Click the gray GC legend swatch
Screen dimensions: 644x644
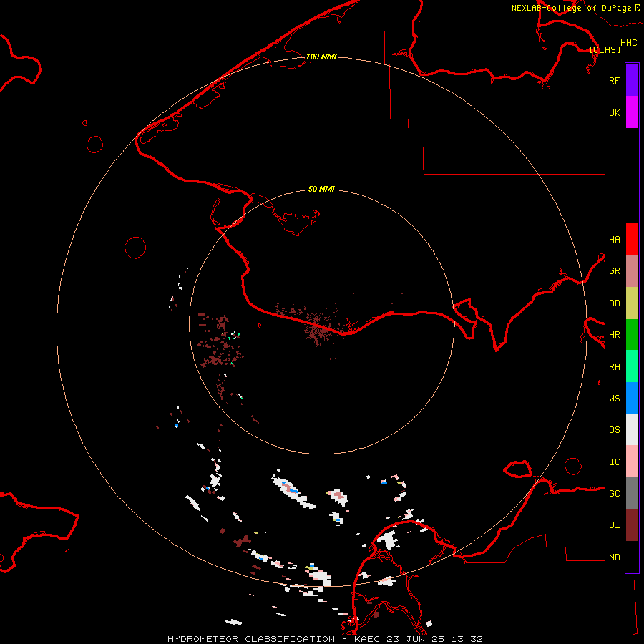tap(632, 493)
